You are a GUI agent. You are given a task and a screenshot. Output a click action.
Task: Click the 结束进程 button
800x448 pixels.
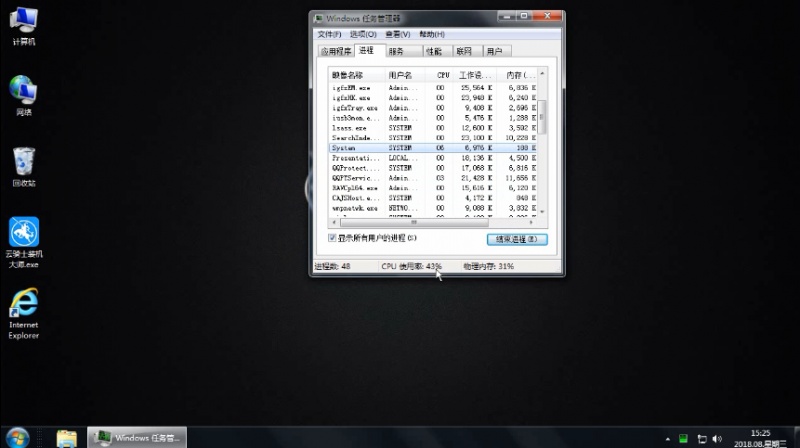tap(517, 239)
